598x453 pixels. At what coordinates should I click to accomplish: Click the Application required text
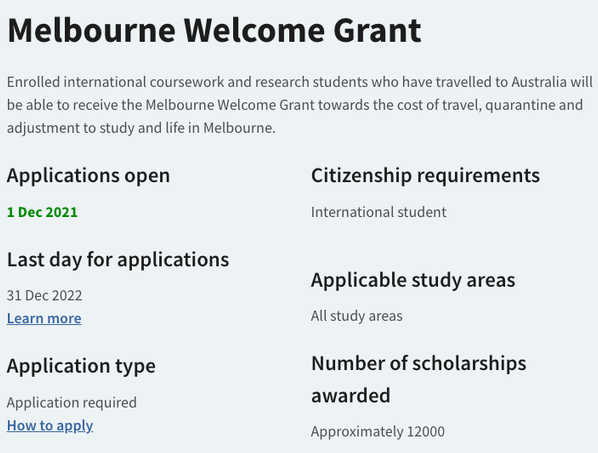(x=72, y=403)
